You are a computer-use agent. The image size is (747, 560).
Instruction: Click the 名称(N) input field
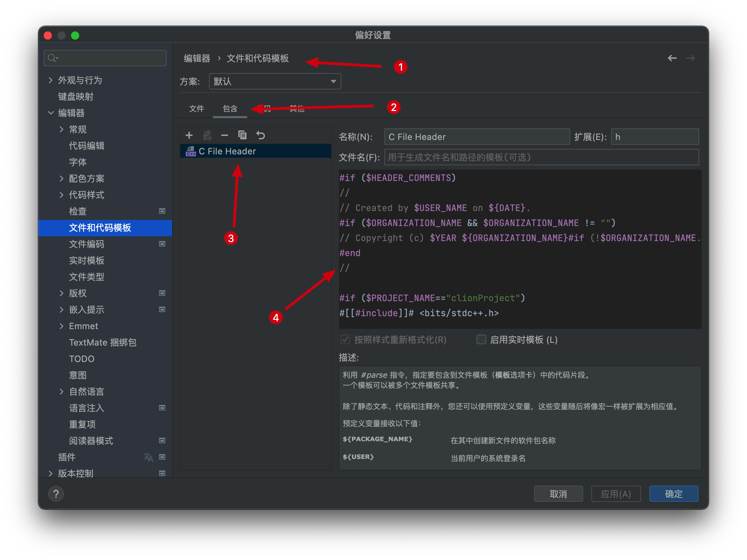click(x=477, y=137)
